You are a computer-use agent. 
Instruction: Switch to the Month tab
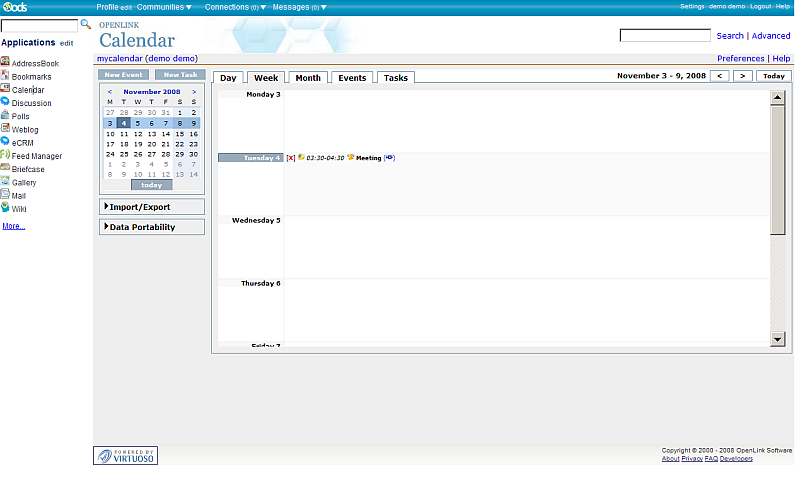[308, 78]
